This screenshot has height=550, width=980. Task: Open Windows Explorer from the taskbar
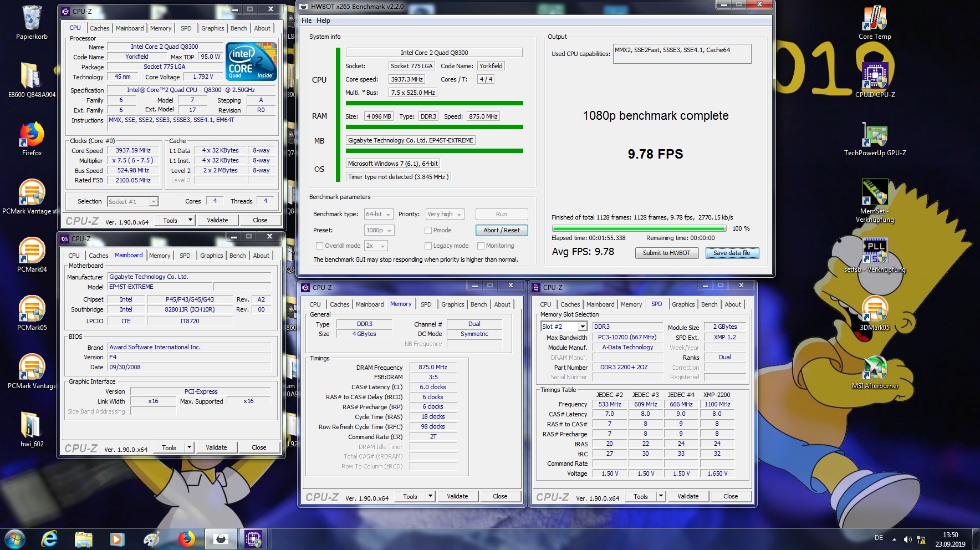pos(83,539)
